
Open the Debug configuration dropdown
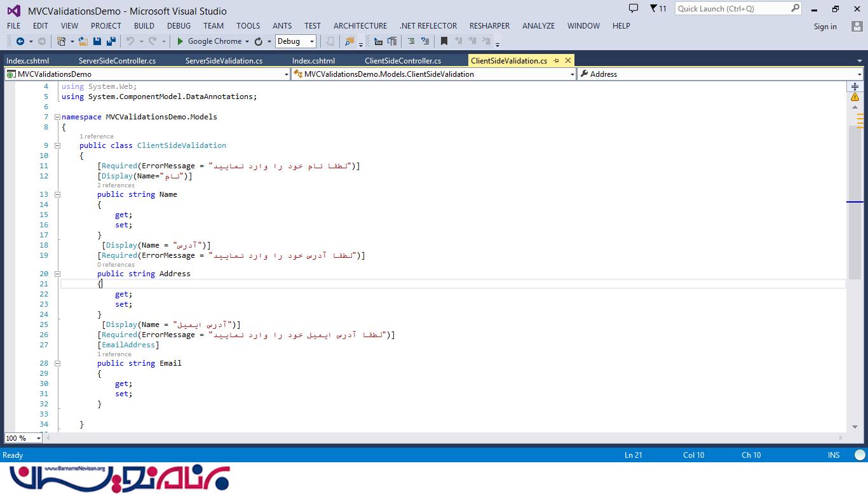pos(311,41)
